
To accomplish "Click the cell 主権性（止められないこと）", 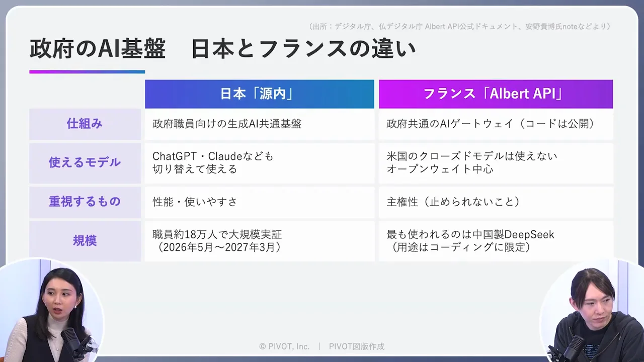I will point(496,202).
